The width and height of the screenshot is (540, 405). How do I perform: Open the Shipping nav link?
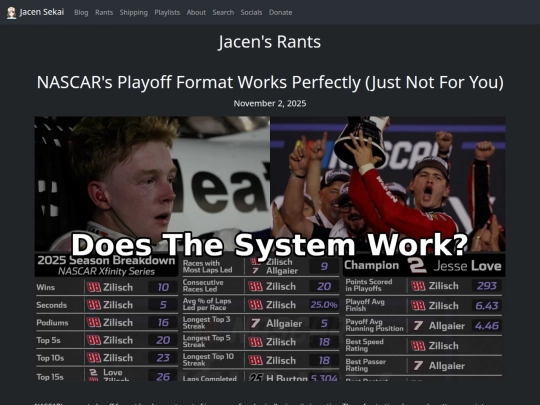[134, 12]
